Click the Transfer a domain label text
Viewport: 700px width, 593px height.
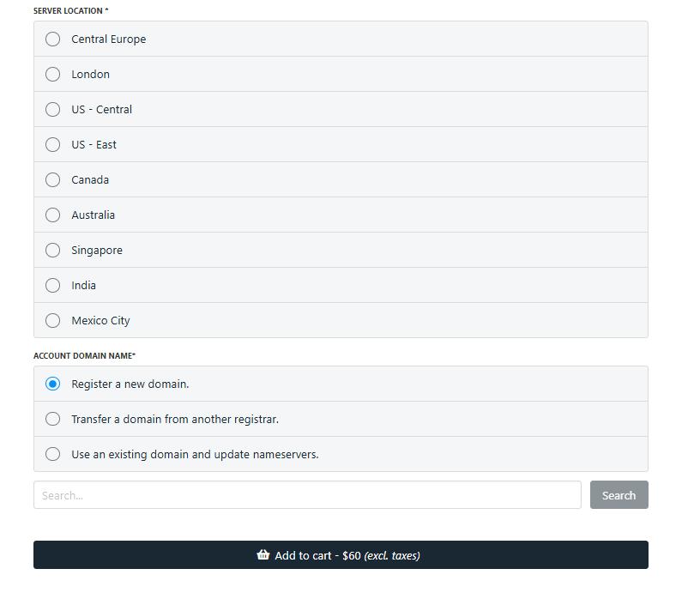(x=175, y=420)
